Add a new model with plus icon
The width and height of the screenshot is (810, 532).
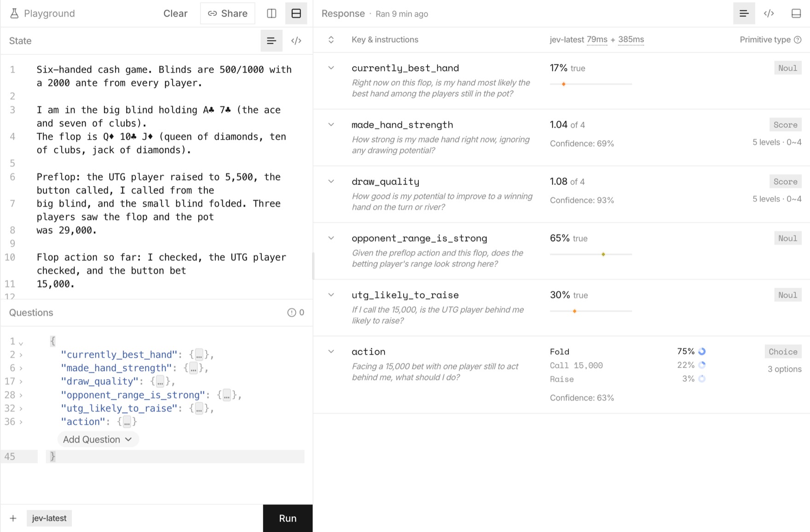(13, 518)
